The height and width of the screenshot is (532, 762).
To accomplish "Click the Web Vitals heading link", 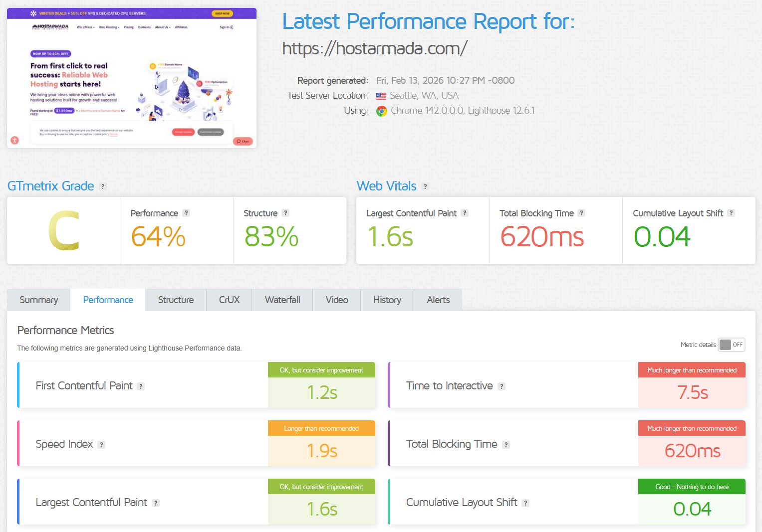I will (386, 186).
